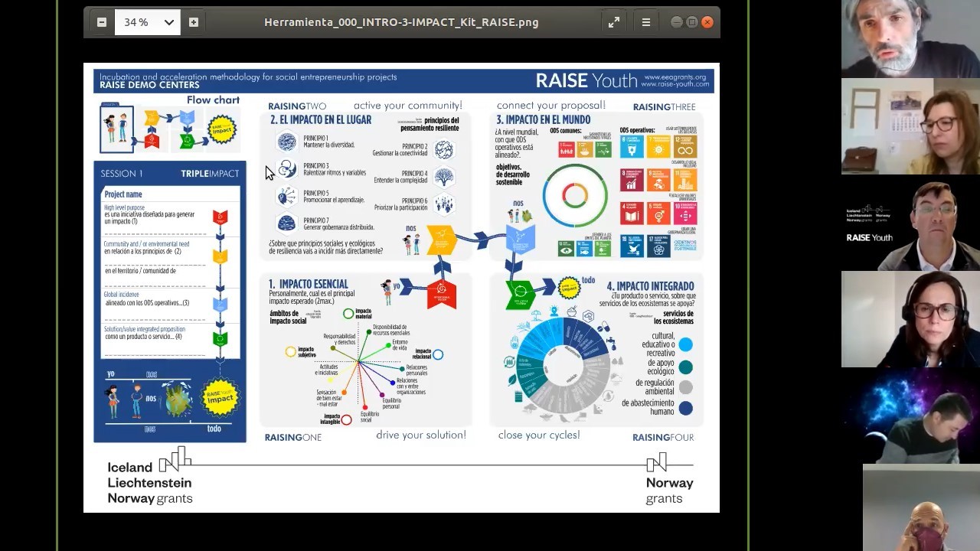This screenshot has width=980, height=551.
Task: Zoom out with the minus button
Action: pyautogui.click(x=102, y=22)
